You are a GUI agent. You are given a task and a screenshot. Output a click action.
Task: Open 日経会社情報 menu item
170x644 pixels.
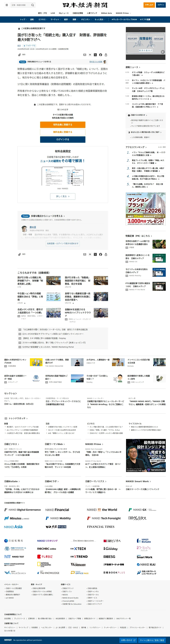[78, 13]
